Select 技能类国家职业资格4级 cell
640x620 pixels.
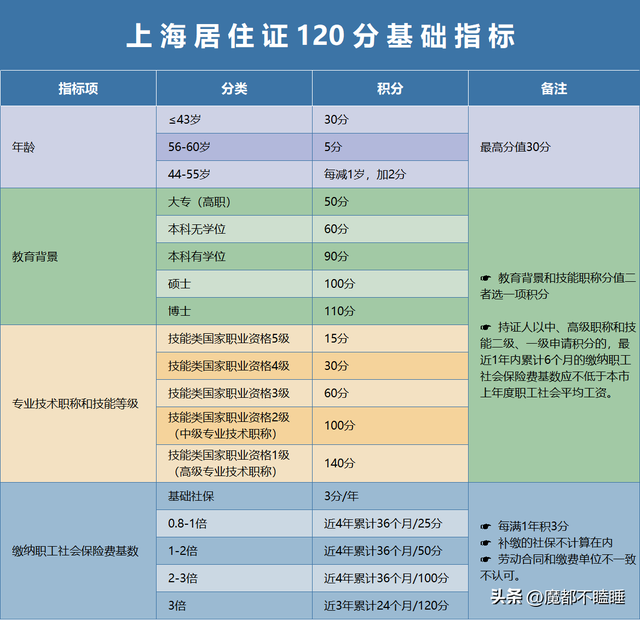[234, 366]
